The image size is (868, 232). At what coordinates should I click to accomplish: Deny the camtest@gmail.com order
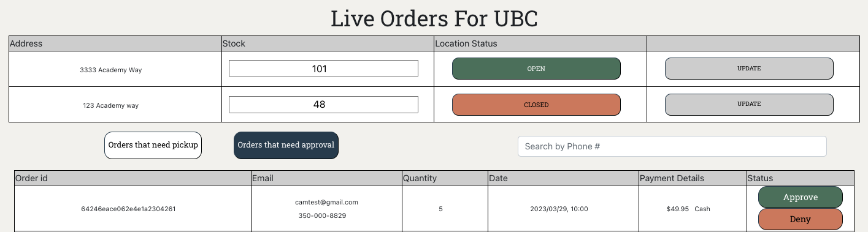point(801,219)
